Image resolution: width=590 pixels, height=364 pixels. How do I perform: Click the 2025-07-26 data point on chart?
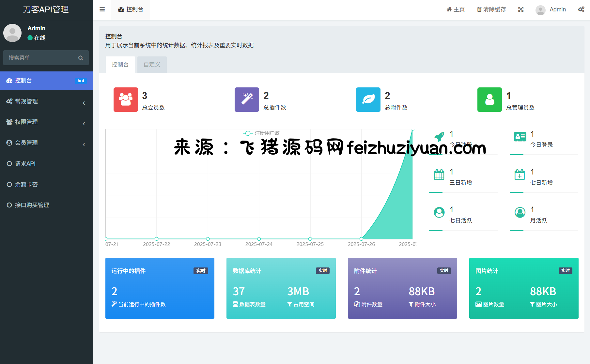(361, 239)
